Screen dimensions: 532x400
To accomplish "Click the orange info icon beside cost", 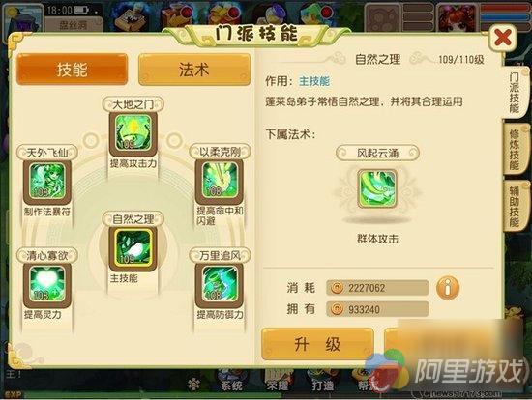I will pos(448,288).
